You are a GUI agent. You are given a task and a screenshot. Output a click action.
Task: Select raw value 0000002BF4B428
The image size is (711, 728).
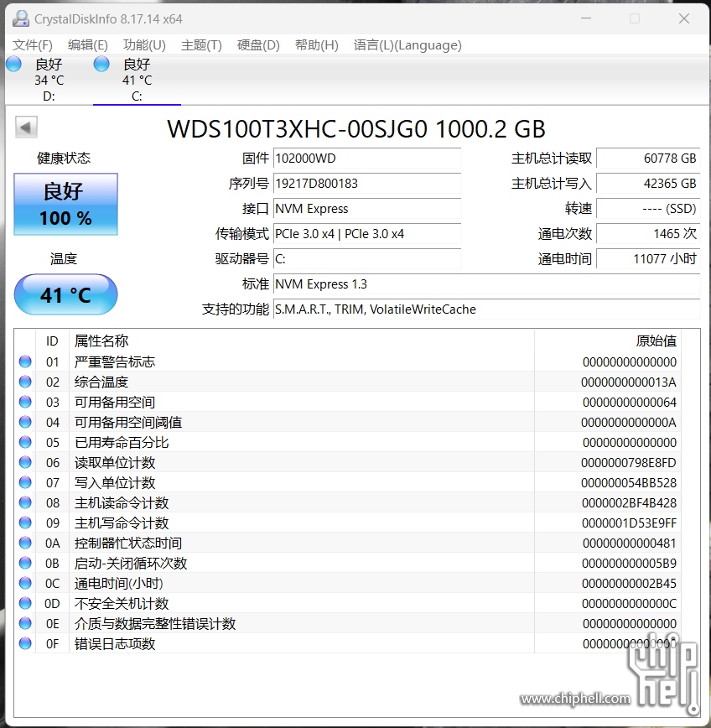coord(629,502)
